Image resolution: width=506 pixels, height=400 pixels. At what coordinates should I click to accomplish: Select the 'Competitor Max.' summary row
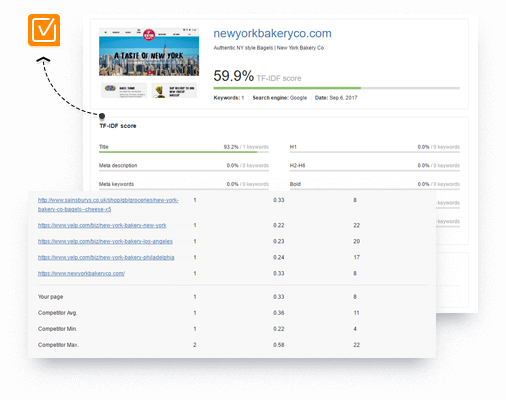pos(232,345)
